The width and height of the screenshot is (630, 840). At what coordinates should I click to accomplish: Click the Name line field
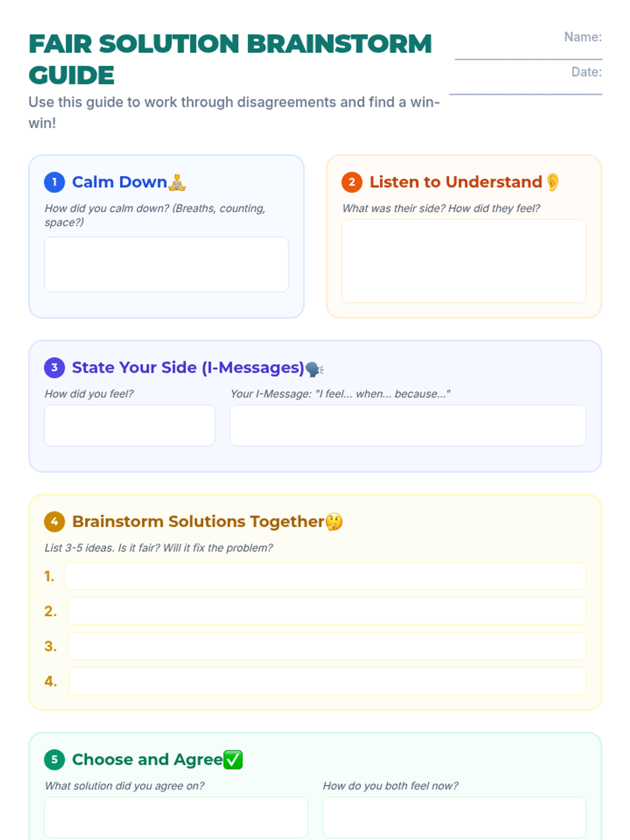(x=528, y=51)
